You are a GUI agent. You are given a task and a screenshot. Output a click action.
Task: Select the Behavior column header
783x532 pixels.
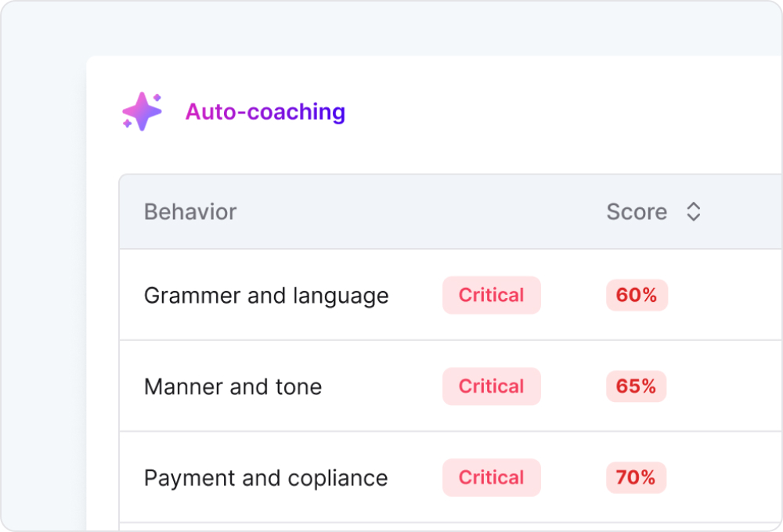pos(190,211)
